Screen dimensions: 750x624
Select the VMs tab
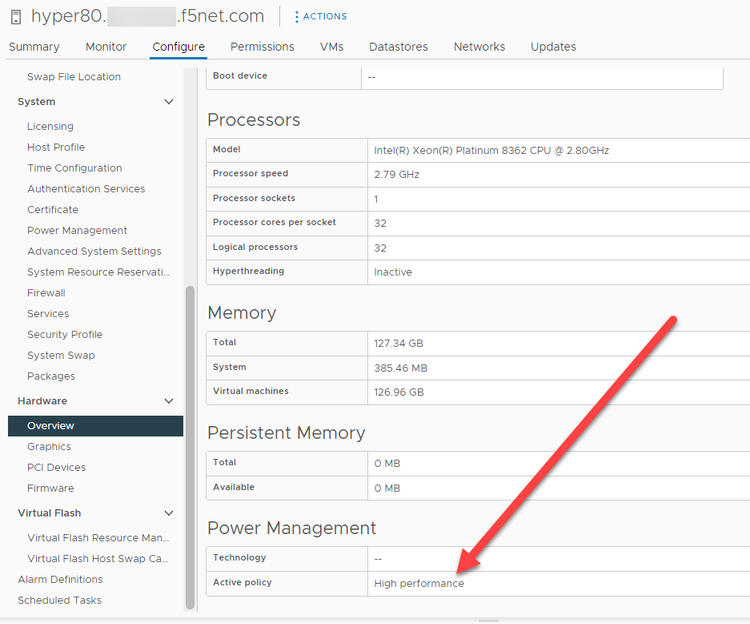point(332,47)
